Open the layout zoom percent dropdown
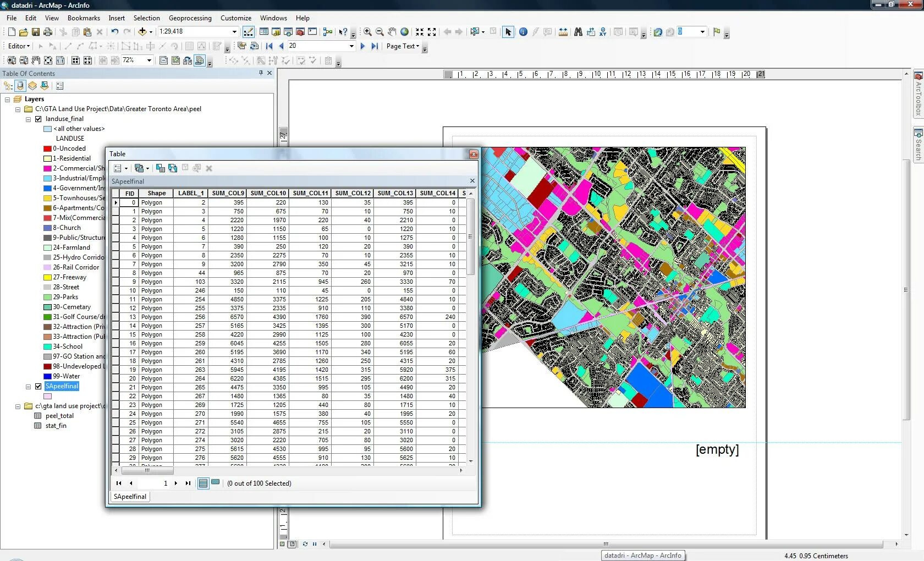 (149, 61)
